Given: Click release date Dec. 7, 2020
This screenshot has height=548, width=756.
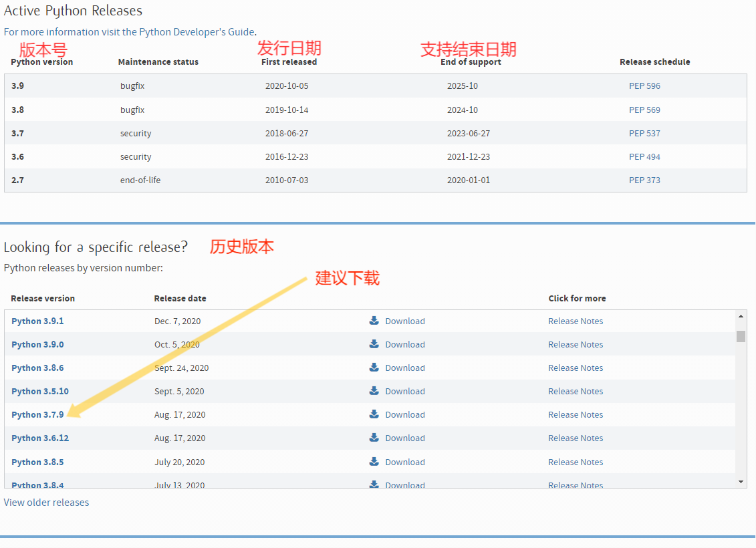Looking at the screenshot, I should (177, 321).
